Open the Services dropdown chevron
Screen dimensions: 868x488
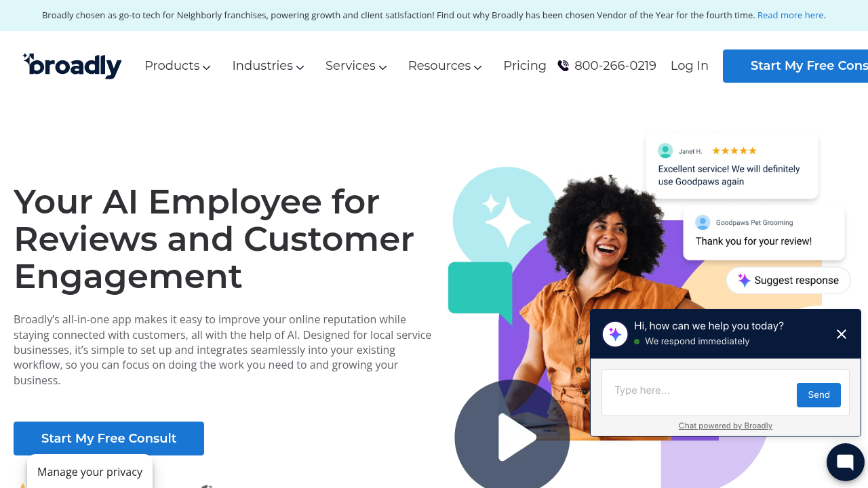click(383, 67)
